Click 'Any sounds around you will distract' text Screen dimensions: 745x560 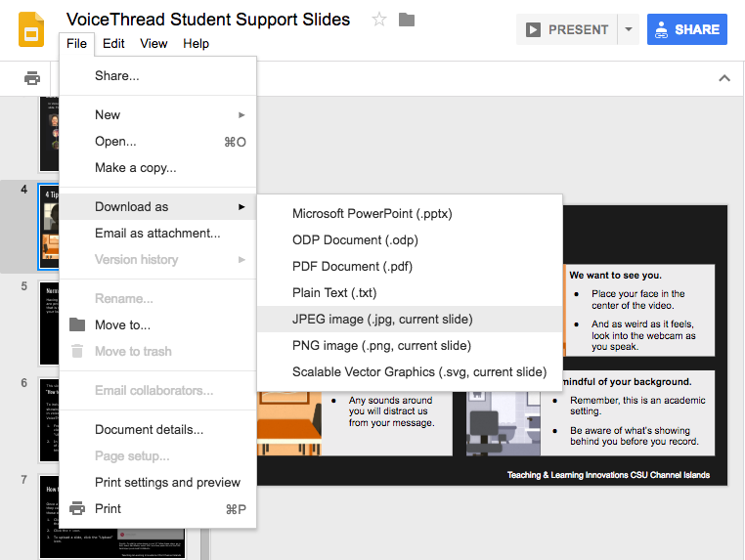[391, 411]
